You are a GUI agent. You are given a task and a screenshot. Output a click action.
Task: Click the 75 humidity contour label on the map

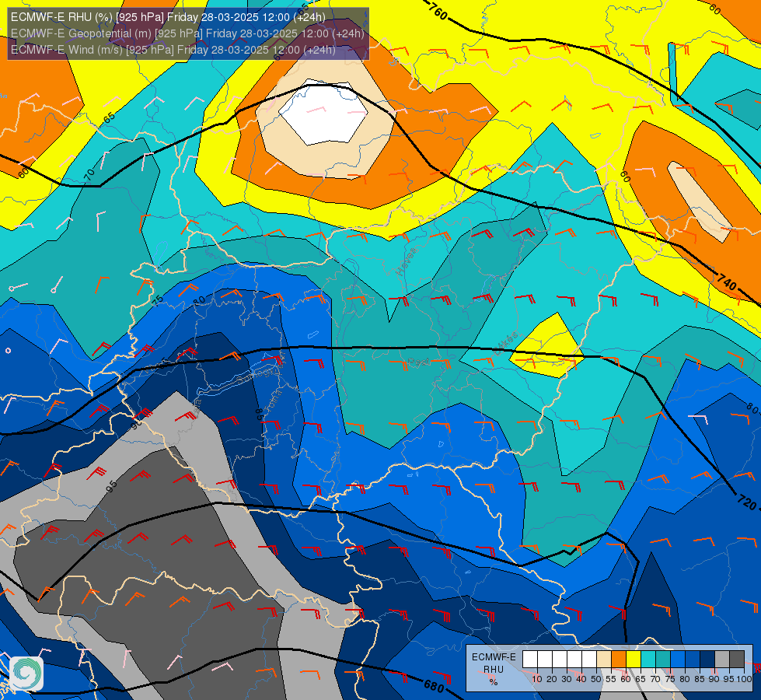point(158,301)
